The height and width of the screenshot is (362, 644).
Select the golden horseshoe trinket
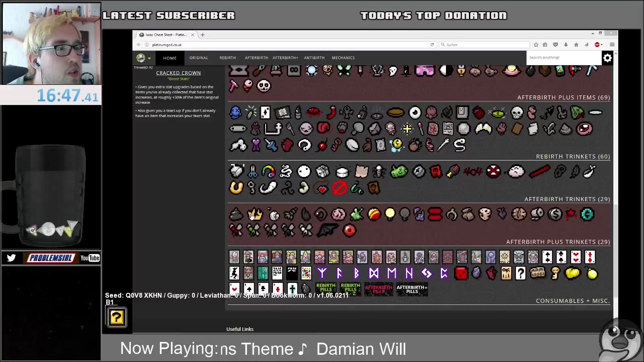tap(236, 188)
